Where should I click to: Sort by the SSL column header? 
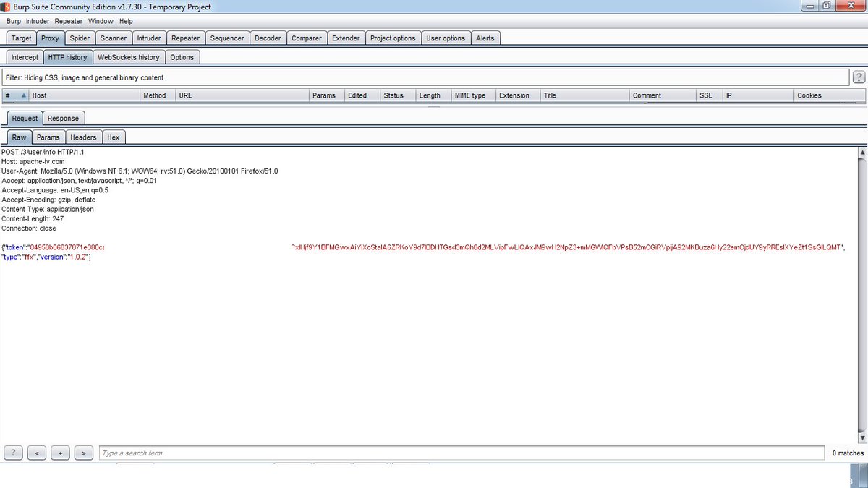pos(709,95)
